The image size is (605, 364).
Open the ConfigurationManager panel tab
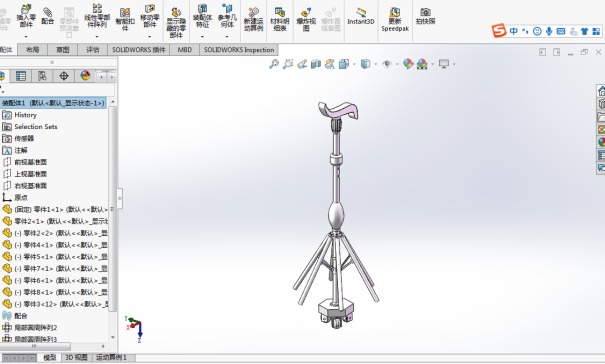coord(42,76)
